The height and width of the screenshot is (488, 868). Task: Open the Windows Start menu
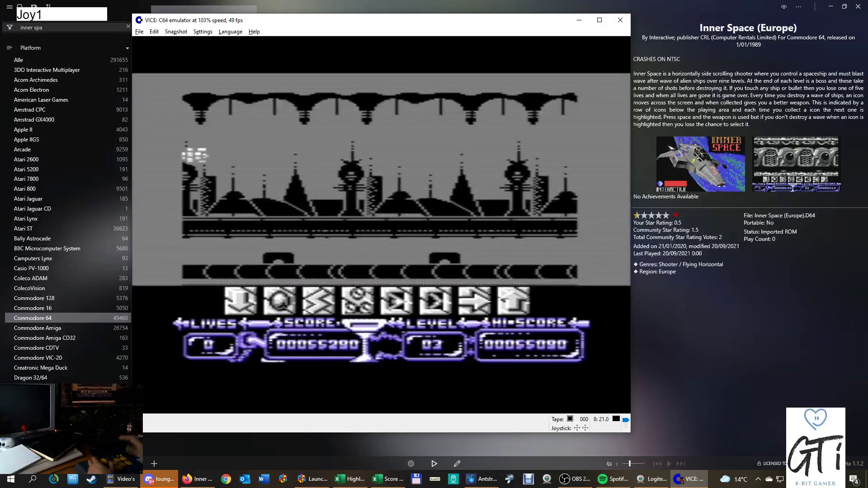11,479
